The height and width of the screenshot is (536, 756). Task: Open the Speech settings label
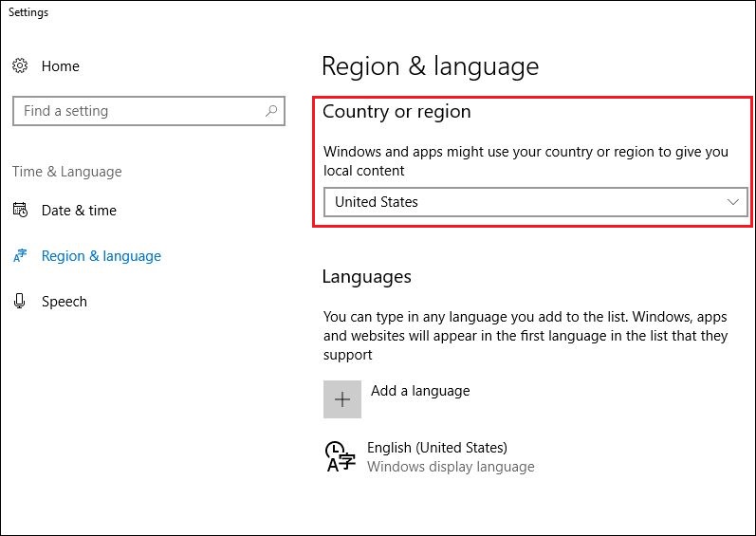click(65, 302)
